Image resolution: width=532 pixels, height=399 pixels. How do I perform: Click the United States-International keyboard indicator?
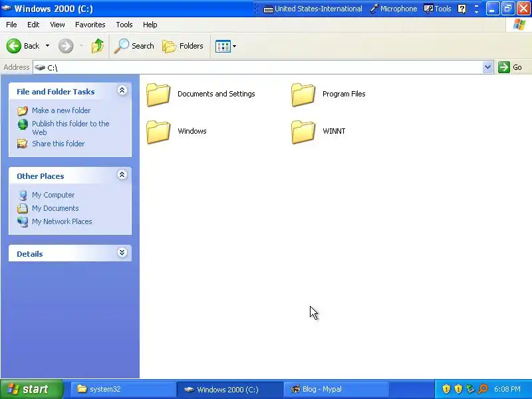click(313, 9)
